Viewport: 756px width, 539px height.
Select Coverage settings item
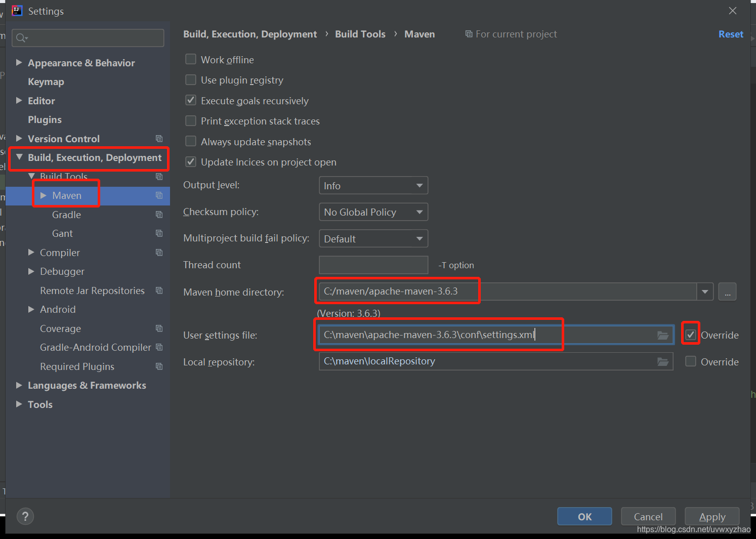pyautogui.click(x=60, y=328)
